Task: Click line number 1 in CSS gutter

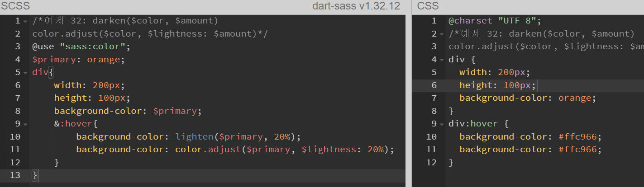Action: tap(434, 21)
